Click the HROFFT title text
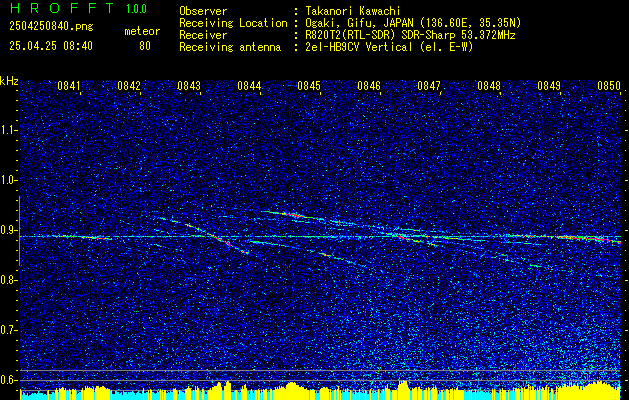The width and height of the screenshot is (629, 400). point(61,8)
